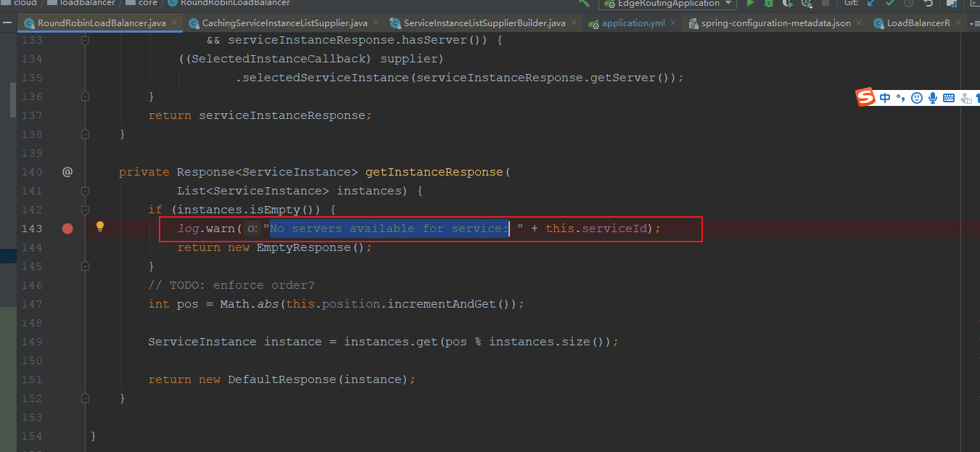
Task: Click the 'EmptyResponse' constructor call on line 144
Action: [303, 247]
